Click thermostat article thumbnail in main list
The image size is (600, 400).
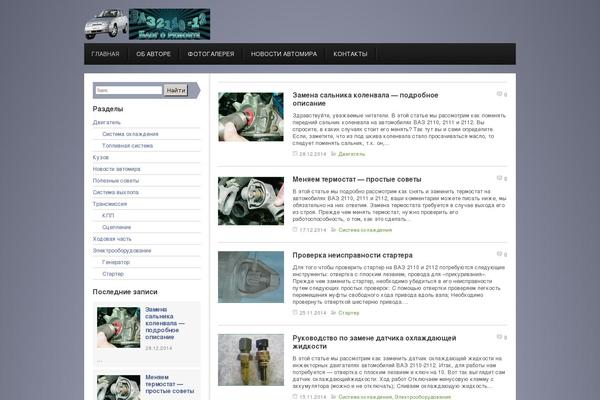[x=251, y=201]
